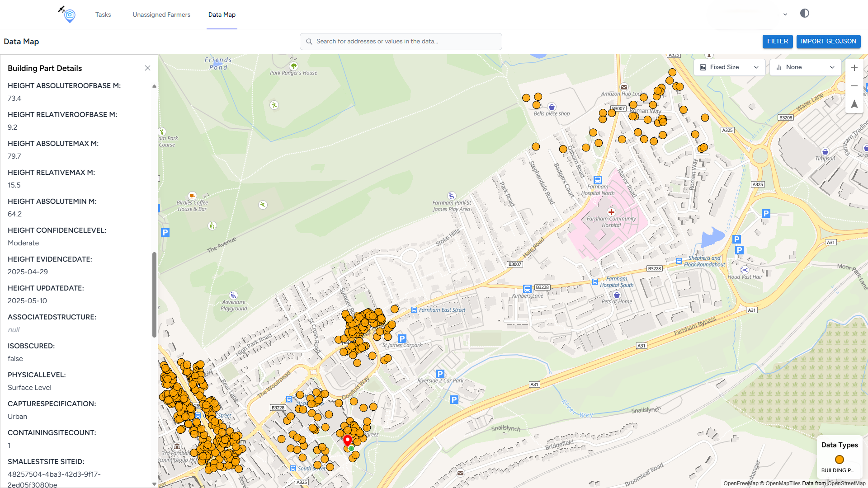Zoom out on the map

pyautogui.click(x=854, y=86)
